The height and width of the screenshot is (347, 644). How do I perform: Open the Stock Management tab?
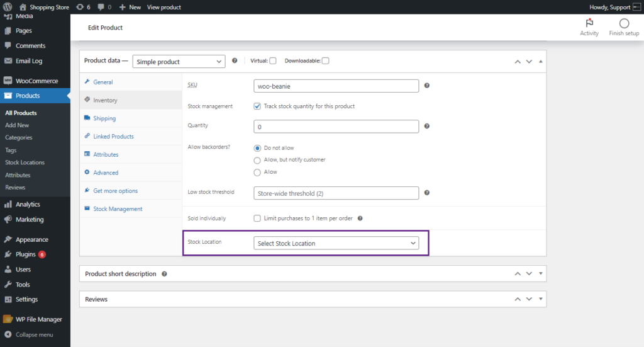131,208
